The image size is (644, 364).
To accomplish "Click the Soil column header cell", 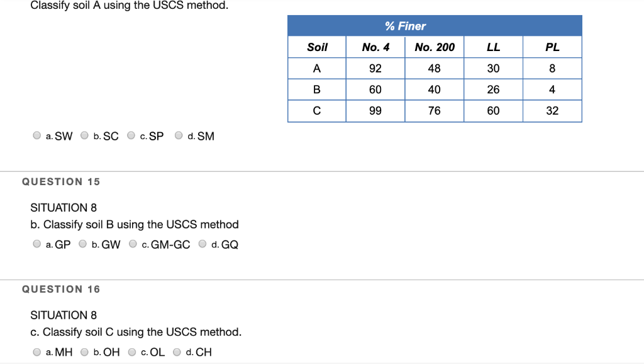I will tap(316, 47).
